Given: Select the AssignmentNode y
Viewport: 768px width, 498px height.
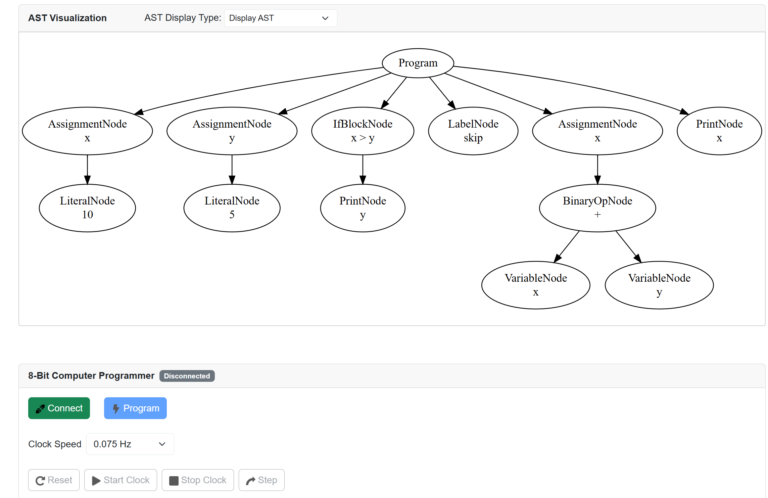Looking at the screenshot, I should click(232, 131).
